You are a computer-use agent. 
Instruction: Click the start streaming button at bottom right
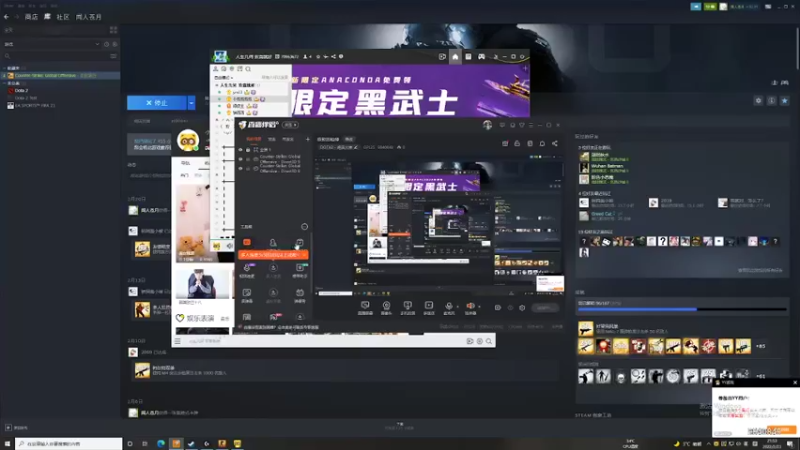544,308
